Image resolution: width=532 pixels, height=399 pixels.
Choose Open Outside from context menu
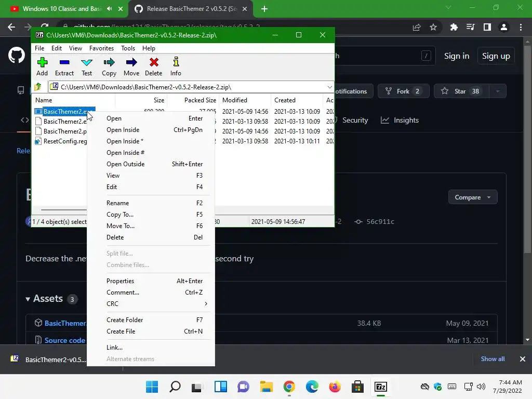tap(151, 164)
